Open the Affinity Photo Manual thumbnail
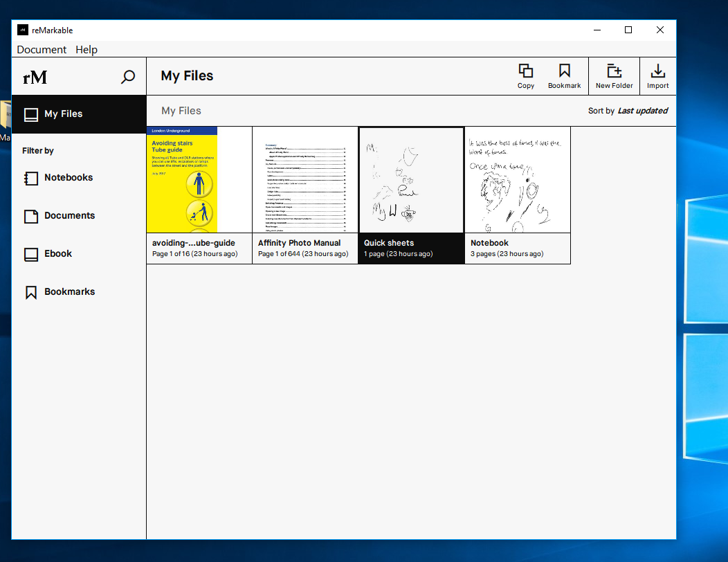The width and height of the screenshot is (728, 562). coord(305,180)
